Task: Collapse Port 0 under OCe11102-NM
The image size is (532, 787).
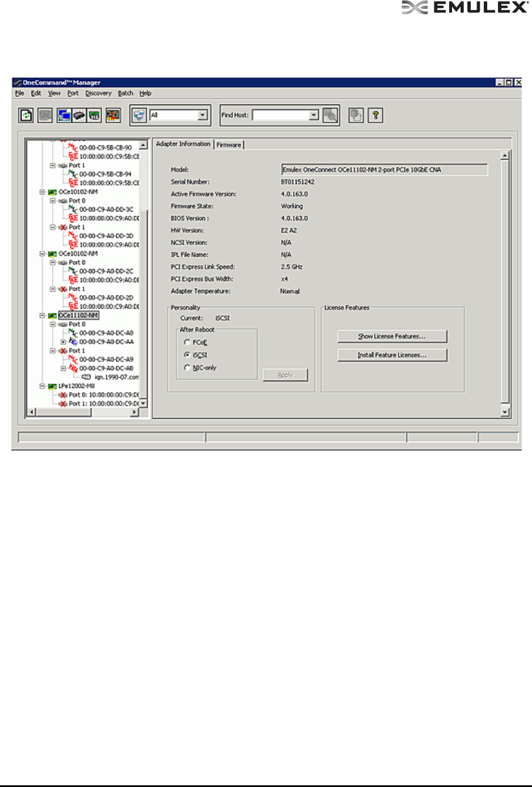Action: [53, 325]
